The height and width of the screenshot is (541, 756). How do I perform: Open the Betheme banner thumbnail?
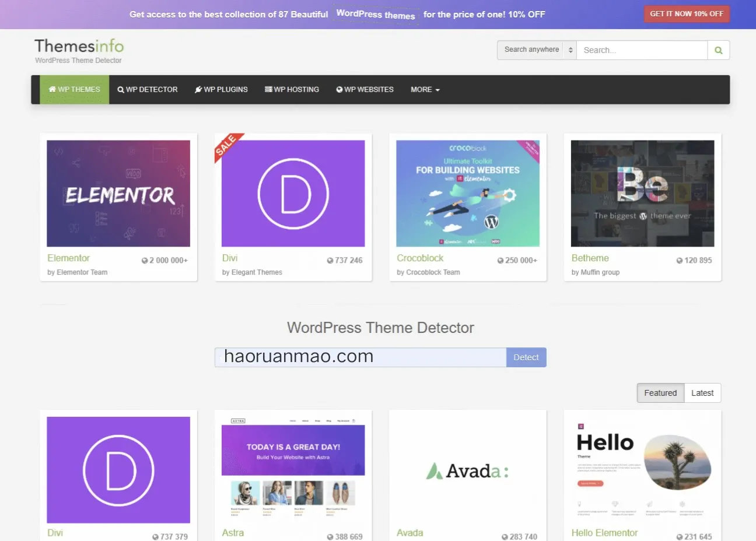[642, 194]
